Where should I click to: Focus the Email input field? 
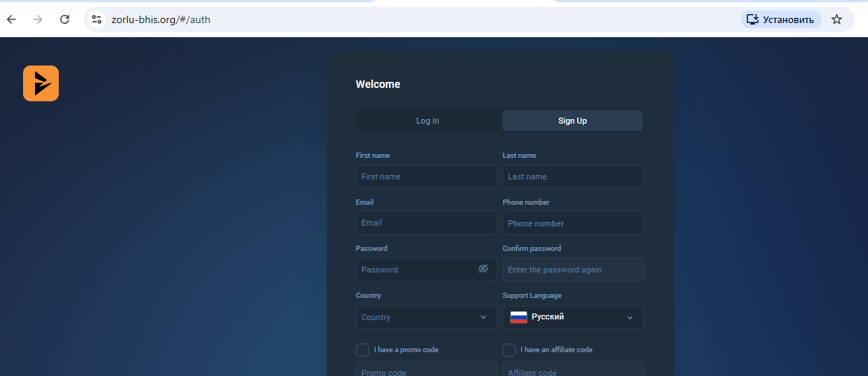(x=427, y=223)
